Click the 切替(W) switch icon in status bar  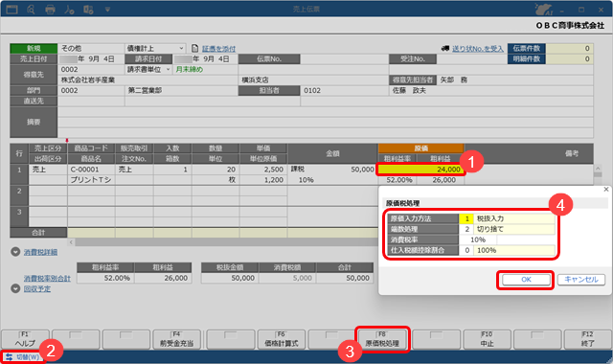tap(9, 357)
